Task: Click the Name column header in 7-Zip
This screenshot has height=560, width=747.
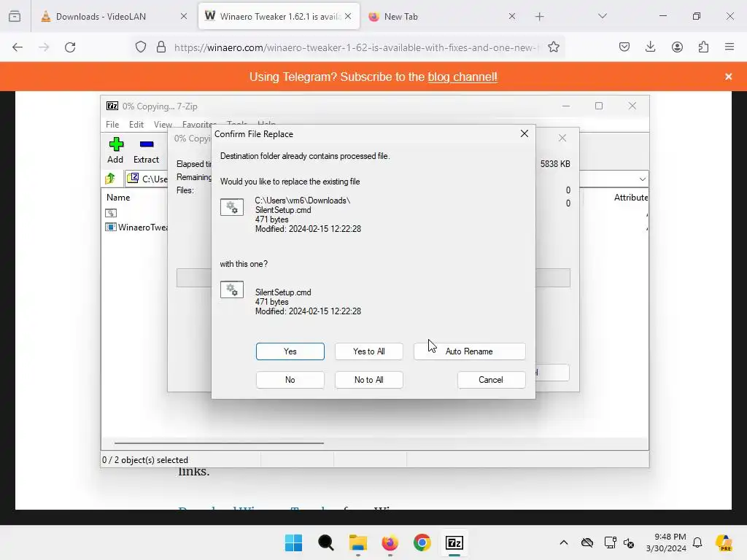Action: coord(118,197)
